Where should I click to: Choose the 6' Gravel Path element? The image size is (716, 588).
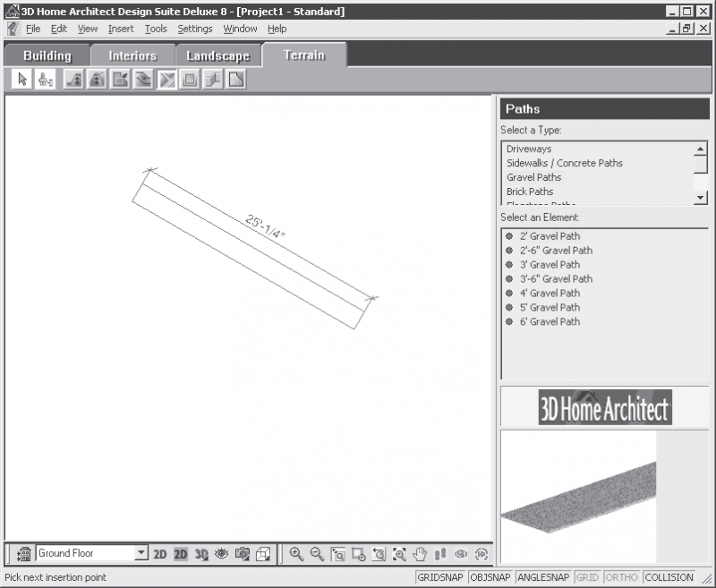[x=542, y=321]
